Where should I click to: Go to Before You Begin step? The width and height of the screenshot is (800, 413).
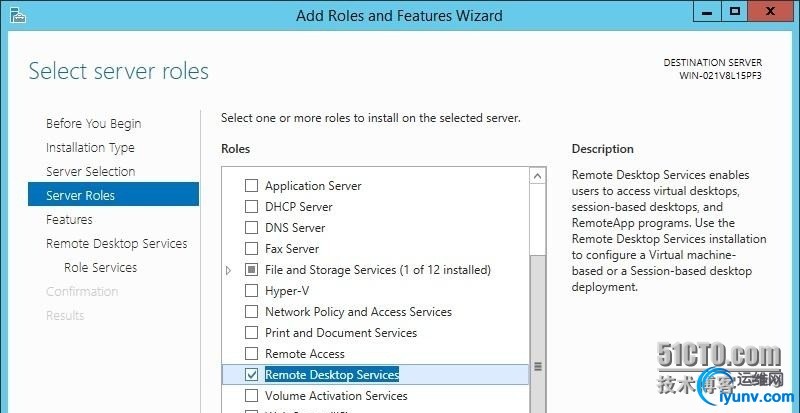(93, 124)
